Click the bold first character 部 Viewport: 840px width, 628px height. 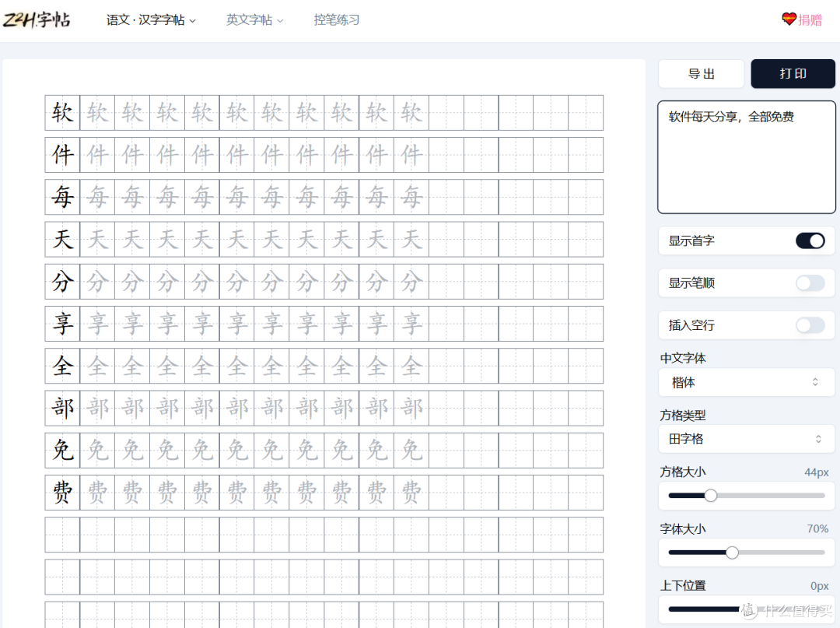63,409
